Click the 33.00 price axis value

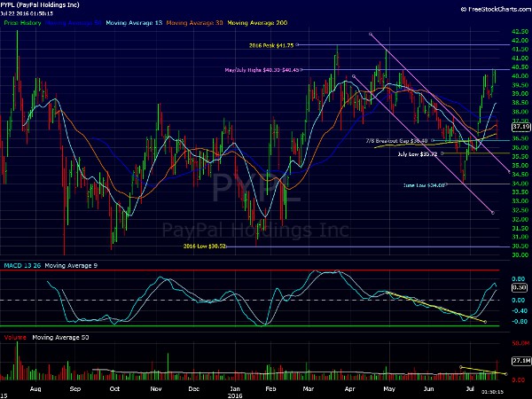(x=520, y=201)
